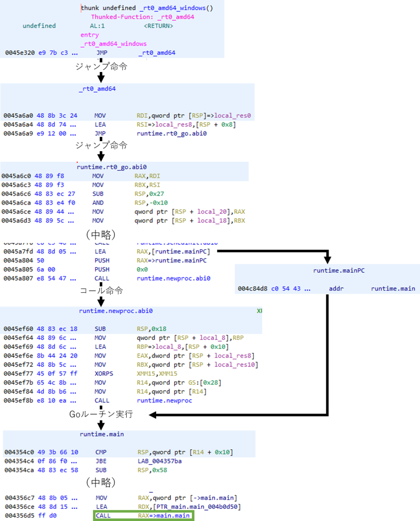This screenshot has height=521, width=420.
Task: Select the RDX,[PTR_main.main_004b0d50] operand
Action: pyautogui.click(x=189, y=507)
